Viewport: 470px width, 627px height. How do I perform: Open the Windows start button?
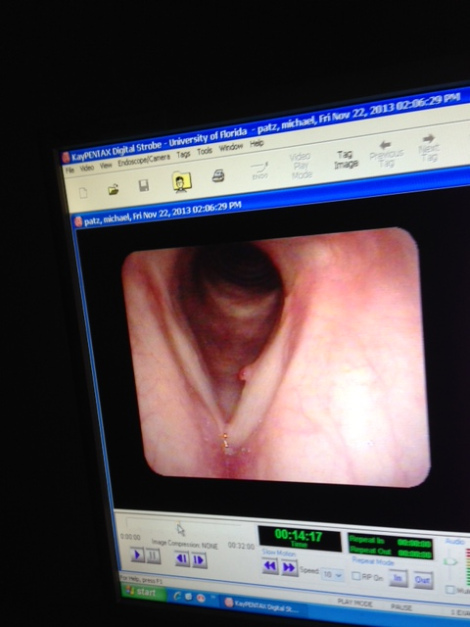pyautogui.click(x=143, y=592)
